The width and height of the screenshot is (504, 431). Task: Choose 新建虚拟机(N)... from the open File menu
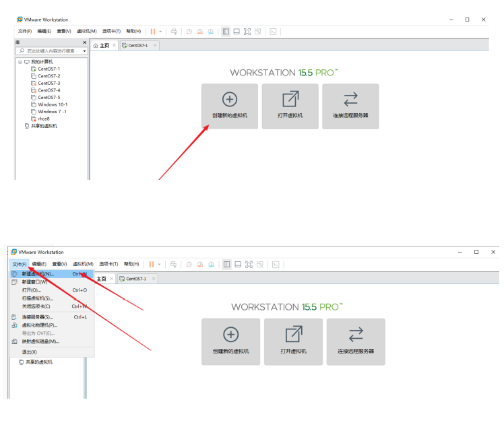[52, 274]
